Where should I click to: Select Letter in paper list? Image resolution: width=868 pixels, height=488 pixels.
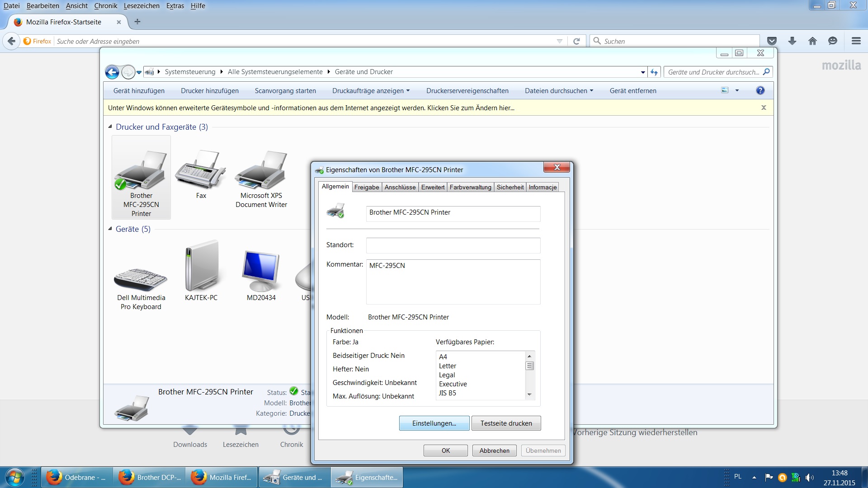[448, 366]
